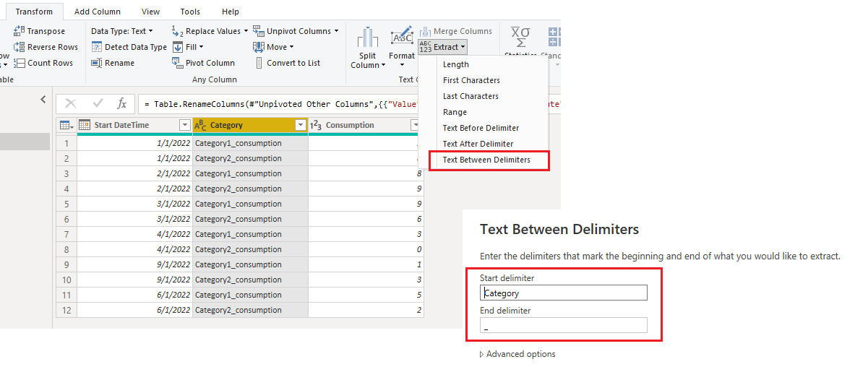Click consumption value 8 in row 3
This screenshot has width=868, height=380.
point(366,173)
